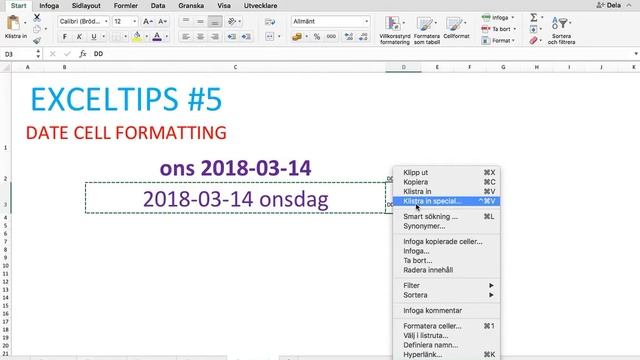This screenshot has height=360, width=640.
Task: Click the Klistra in paste icon
Action: coord(13,23)
